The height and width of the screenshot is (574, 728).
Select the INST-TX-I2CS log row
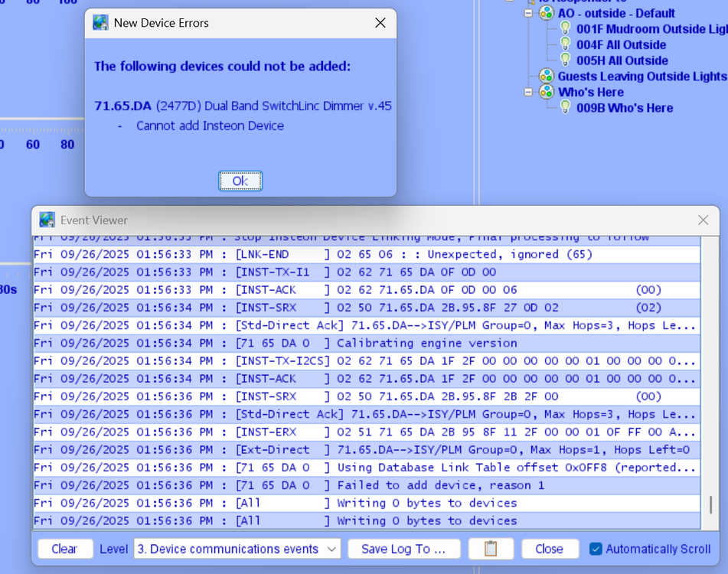pyautogui.click(x=367, y=361)
